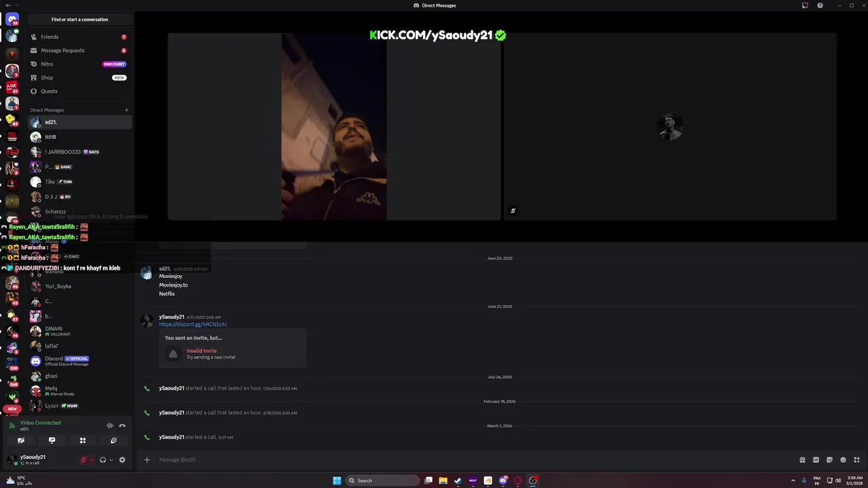Screen dimensions: 868x488
Task: Open the Tiko direct message
Action: [x=79, y=182]
